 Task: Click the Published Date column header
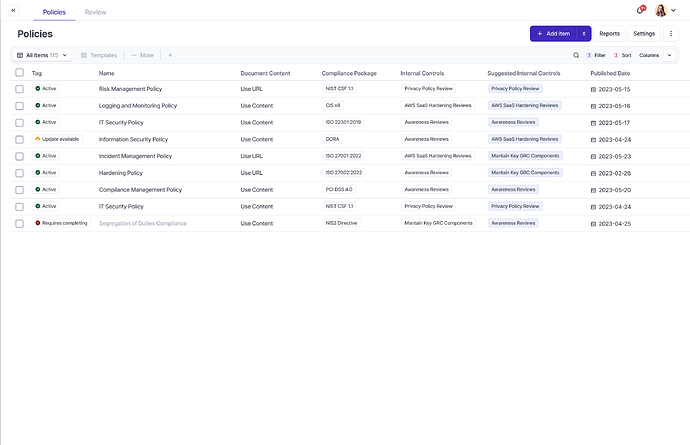(610, 73)
